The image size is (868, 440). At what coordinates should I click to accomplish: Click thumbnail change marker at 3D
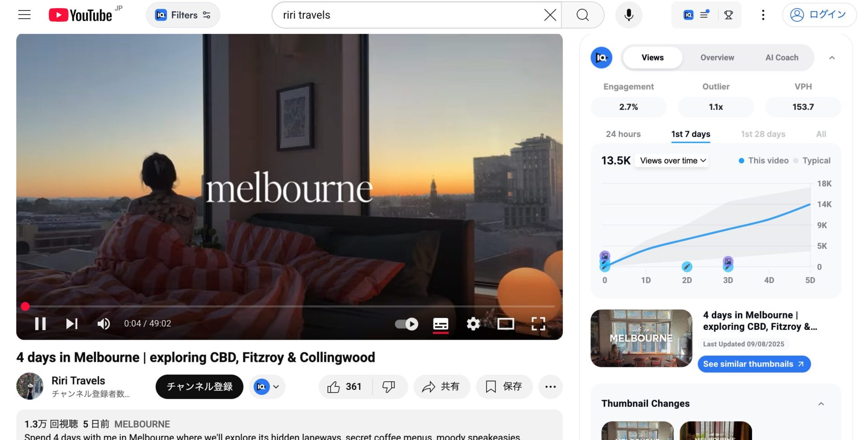[x=728, y=261]
